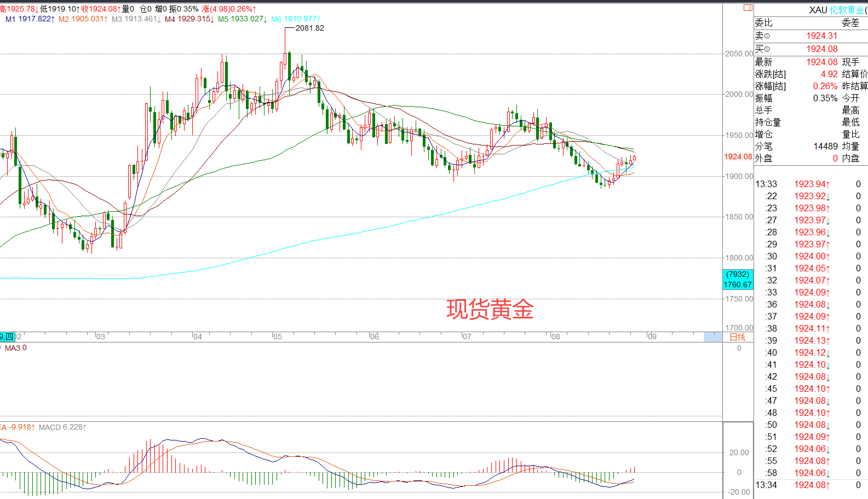Click the 总手 label
Screen dimensions: 868x499
pyautogui.click(x=764, y=110)
